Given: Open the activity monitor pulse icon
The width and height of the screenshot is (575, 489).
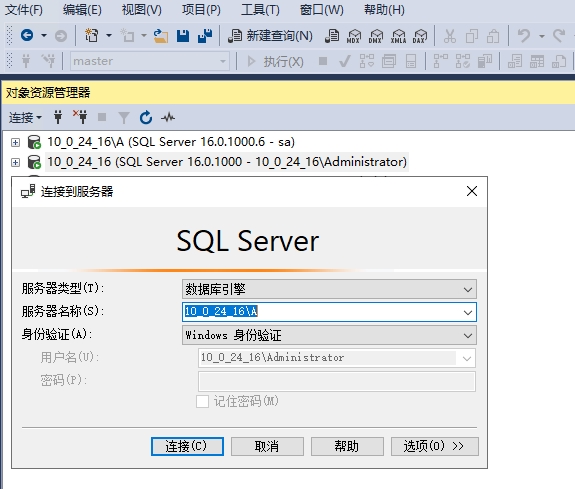Looking at the screenshot, I should pyautogui.click(x=168, y=117).
